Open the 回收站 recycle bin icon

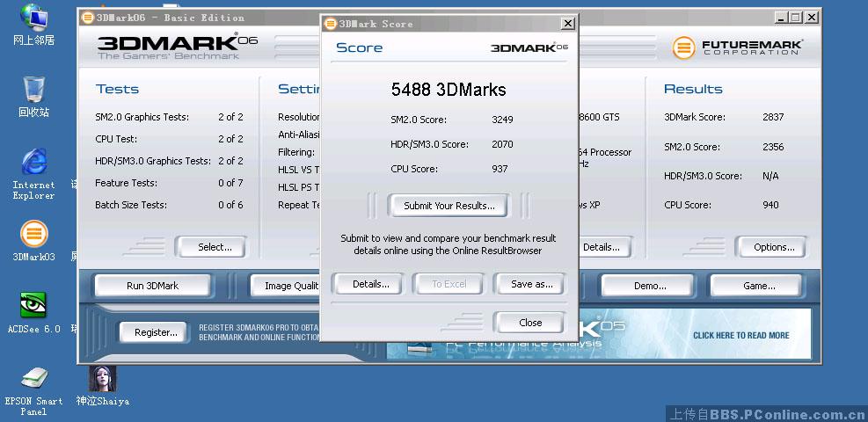point(33,90)
